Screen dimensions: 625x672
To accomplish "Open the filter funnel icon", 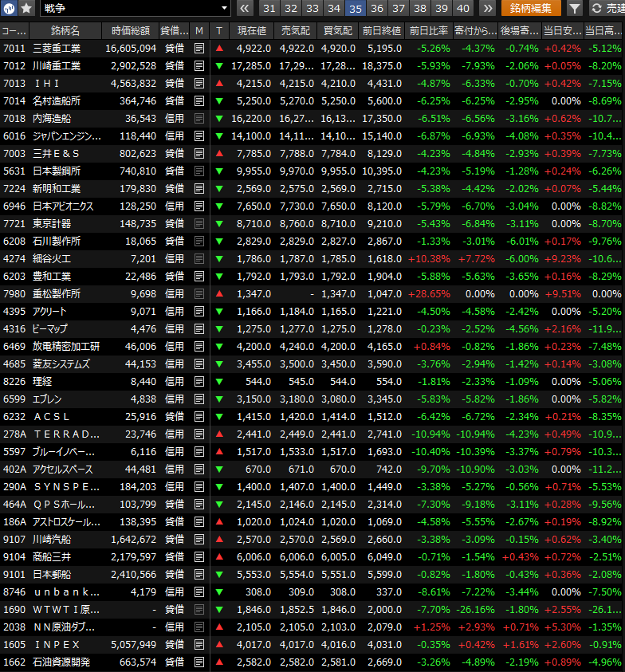I will coord(575,9).
